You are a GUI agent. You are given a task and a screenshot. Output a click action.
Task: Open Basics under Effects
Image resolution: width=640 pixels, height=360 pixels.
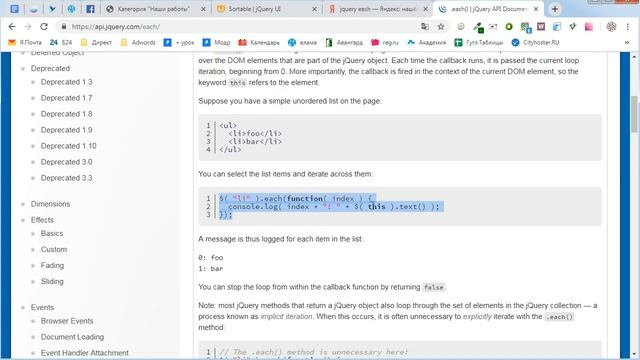52,233
